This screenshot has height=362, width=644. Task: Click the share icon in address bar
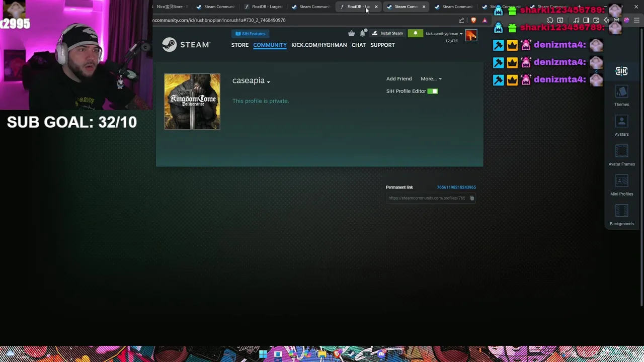click(461, 20)
